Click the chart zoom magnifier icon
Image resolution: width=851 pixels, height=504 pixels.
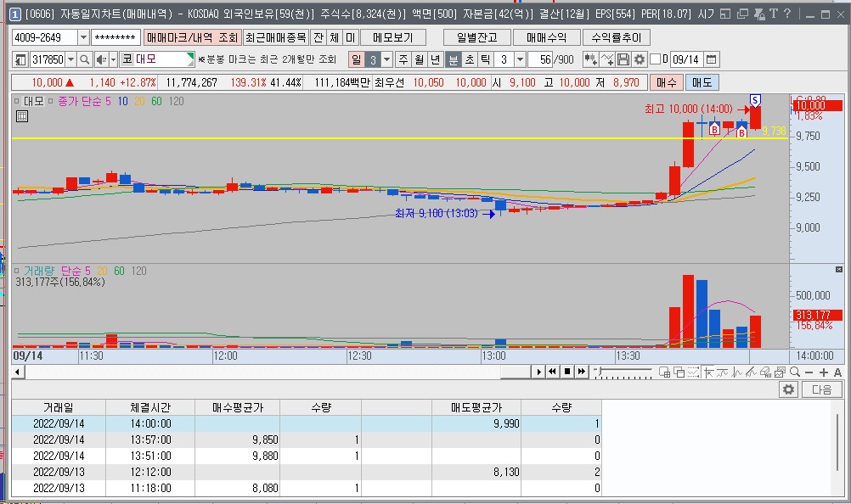click(x=795, y=372)
